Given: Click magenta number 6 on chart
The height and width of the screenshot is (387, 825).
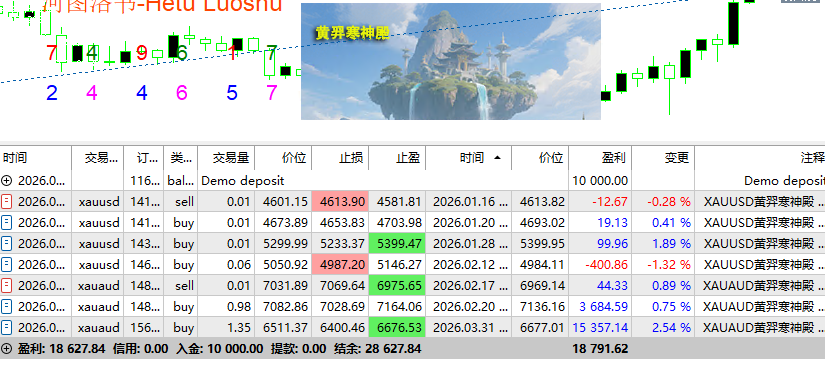Looking at the screenshot, I should pyautogui.click(x=182, y=93).
